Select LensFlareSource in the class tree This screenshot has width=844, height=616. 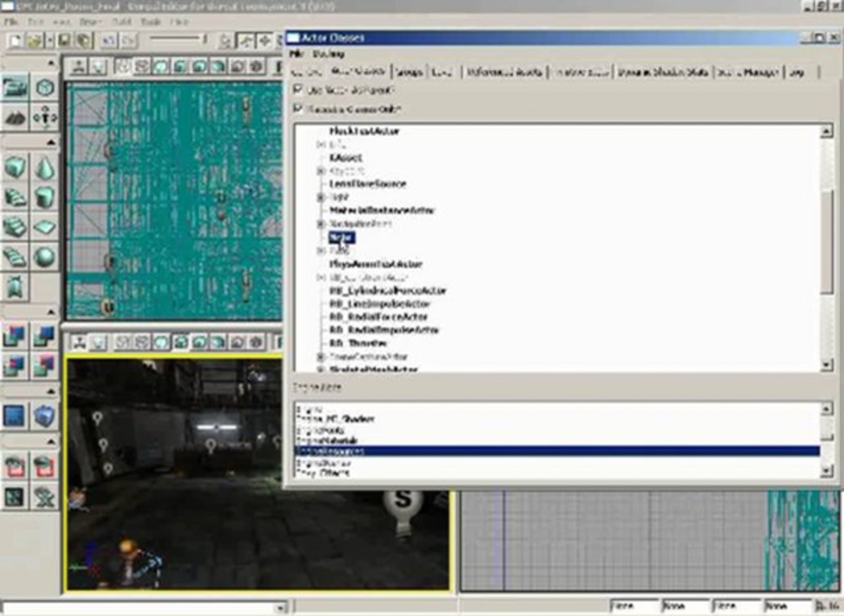point(367,184)
